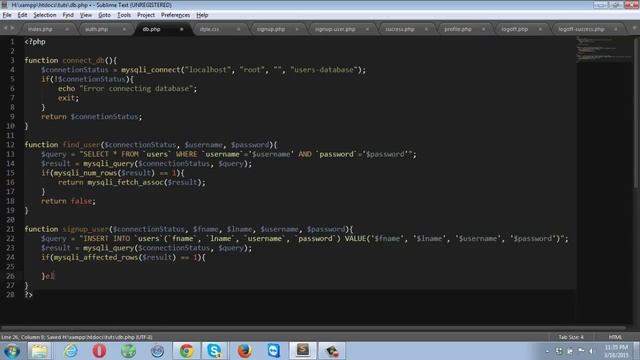Click the closing ?> tag

click(29, 294)
